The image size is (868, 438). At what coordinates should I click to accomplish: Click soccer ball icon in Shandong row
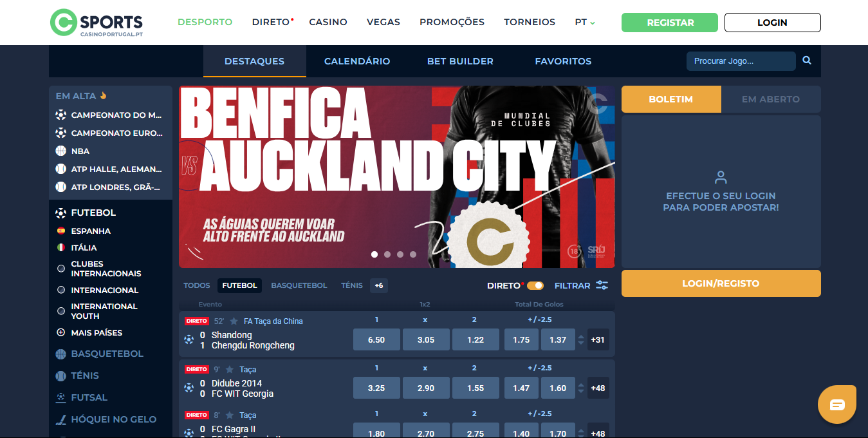(189, 339)
